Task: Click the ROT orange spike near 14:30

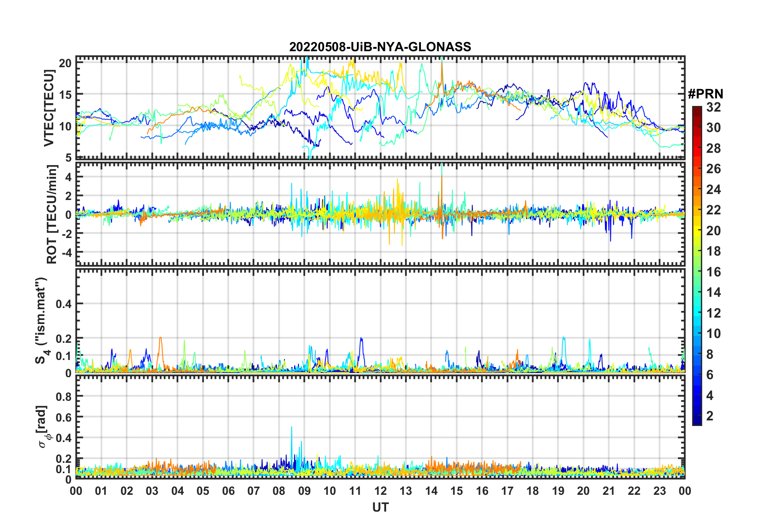Action: click(x=442, y=208)
